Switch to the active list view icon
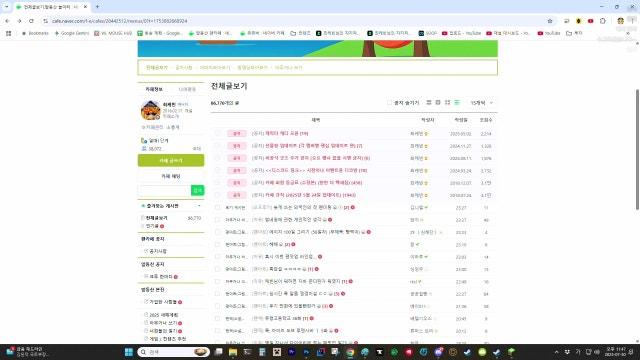 click(x=457, y=102)
